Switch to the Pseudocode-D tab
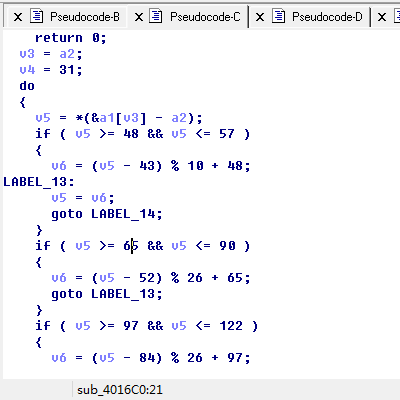 pyautogui.click(x=327, y=17)
